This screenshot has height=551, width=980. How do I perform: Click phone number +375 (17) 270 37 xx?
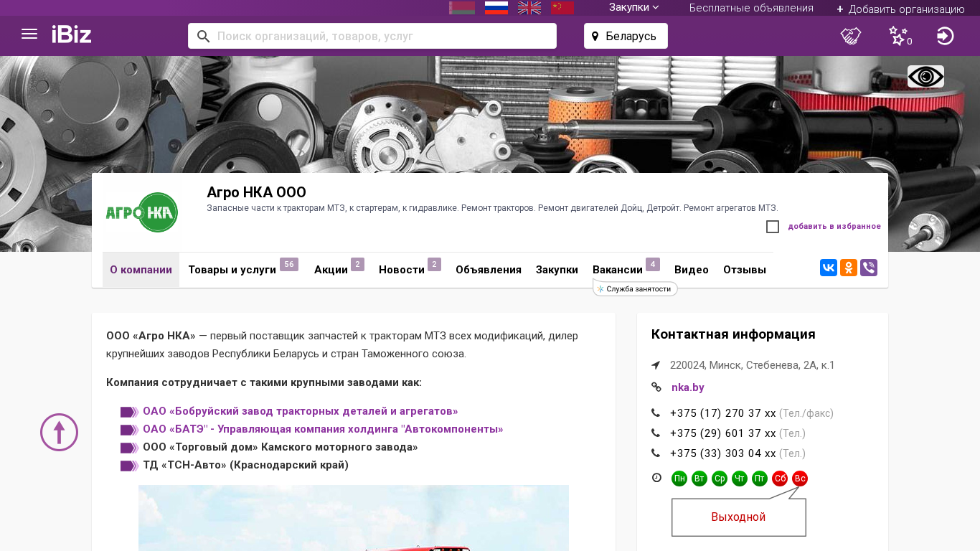pyautogui.click(x=723, y=413)
